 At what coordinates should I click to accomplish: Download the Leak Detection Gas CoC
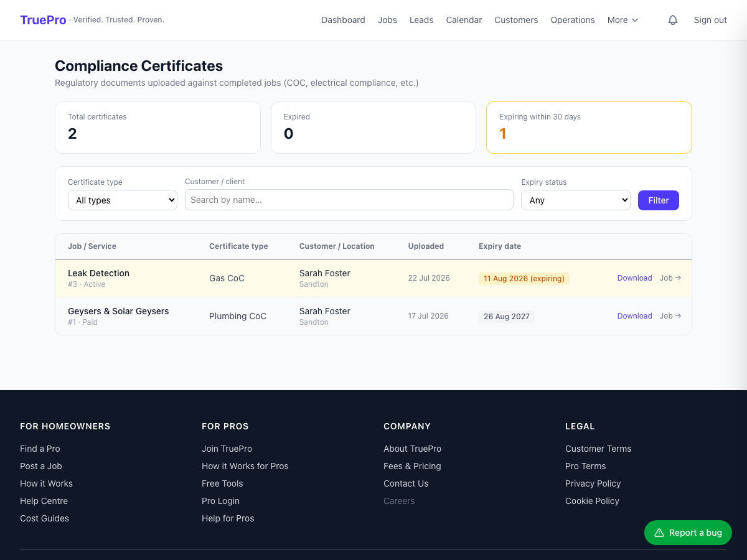[x=634, y=278]
